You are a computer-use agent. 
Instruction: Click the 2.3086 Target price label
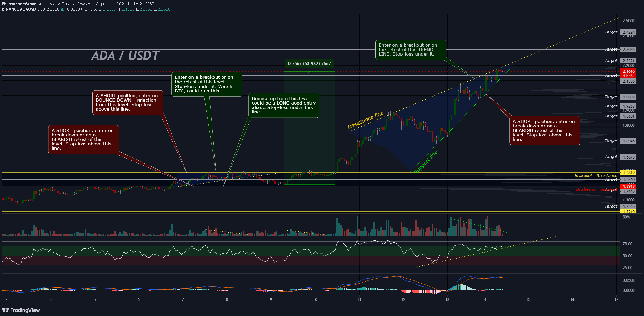[x=628, y=50]
